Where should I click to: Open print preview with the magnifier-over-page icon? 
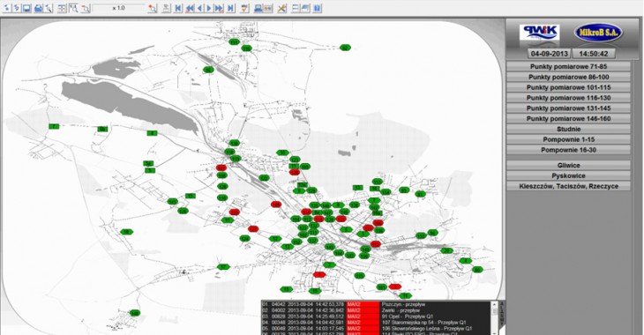click(x=49, y=8)
